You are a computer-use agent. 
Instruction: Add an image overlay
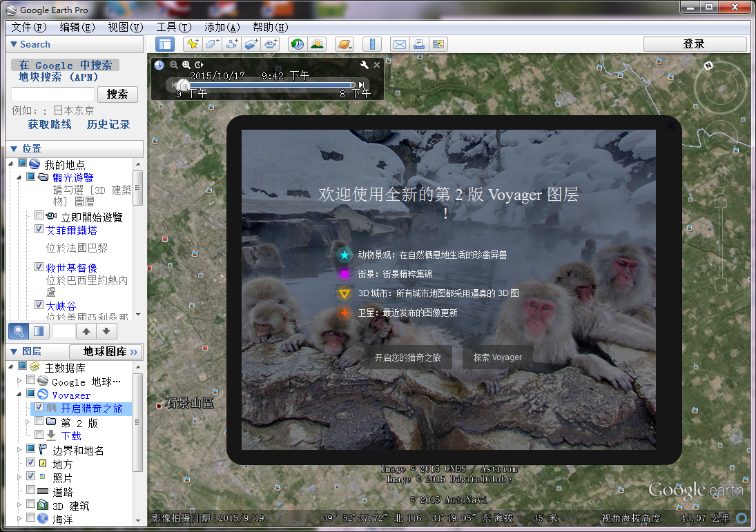(251, 44)
